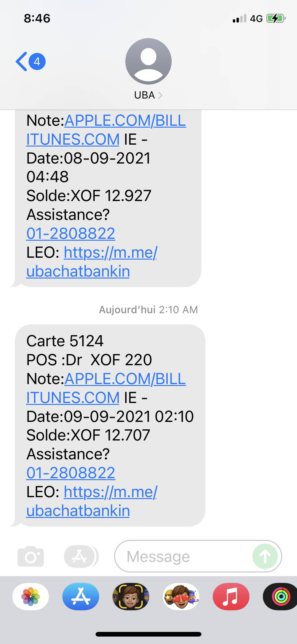Image resolution: width=297 pixels, height=644 pixels.
Task: Tap the home indicator bar
Action: (x=148, y=634)
